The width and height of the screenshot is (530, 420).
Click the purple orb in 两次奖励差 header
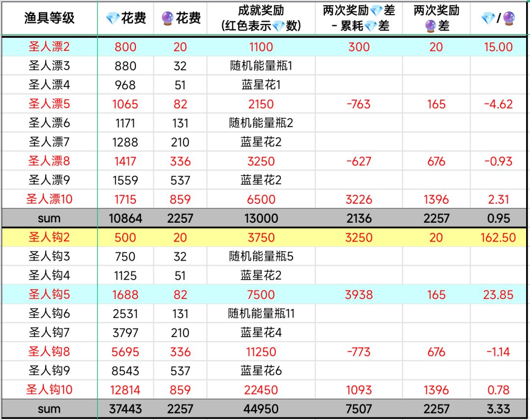click(x=430, y=26)
